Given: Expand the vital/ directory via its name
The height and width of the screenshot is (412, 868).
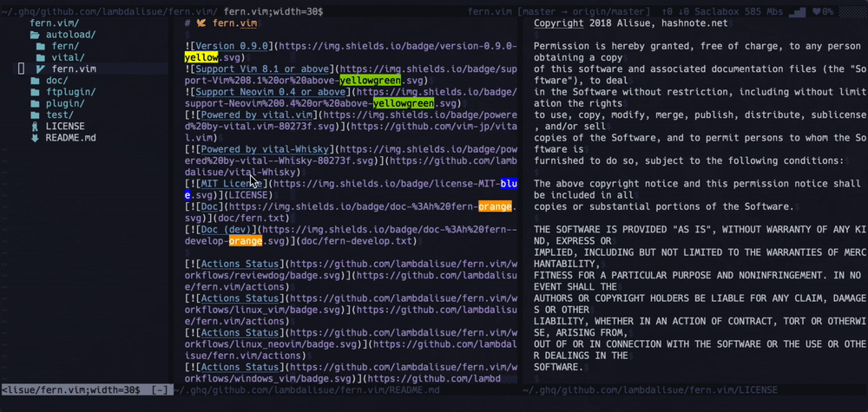Looking at the screenshot, I should pos(68,57).
